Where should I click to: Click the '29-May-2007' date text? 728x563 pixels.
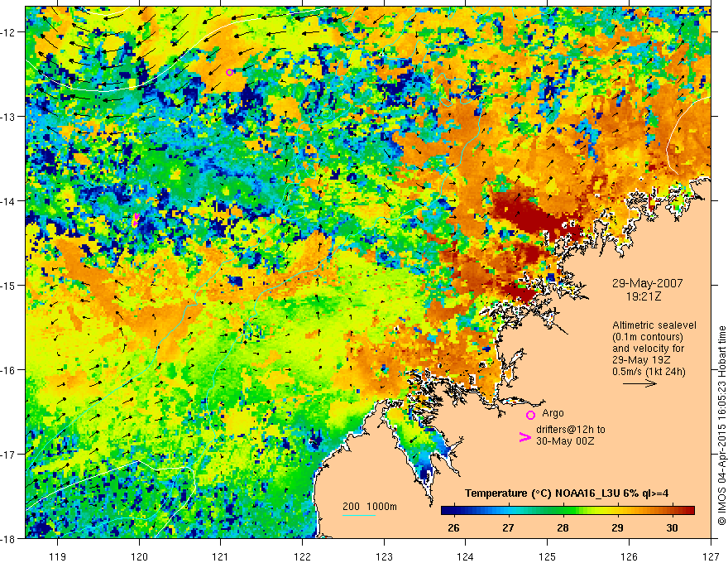(647, 283)
